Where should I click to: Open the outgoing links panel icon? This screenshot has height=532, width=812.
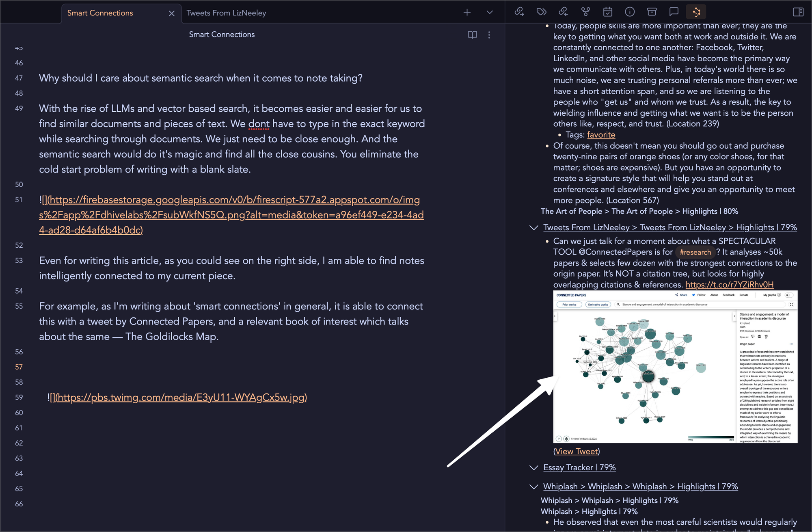519,12
